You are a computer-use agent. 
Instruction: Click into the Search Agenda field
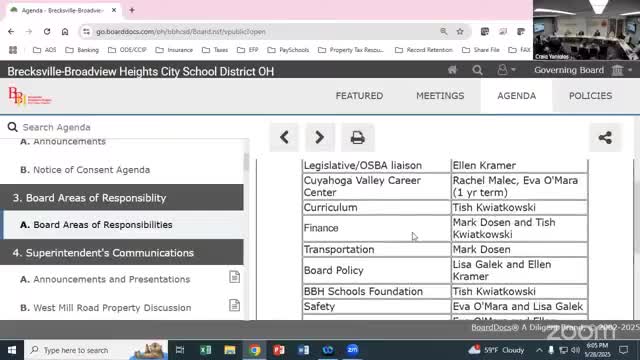(x=122, y=127)
